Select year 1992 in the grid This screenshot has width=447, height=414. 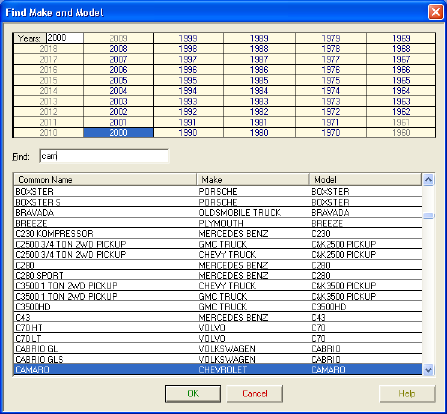coord(188,112)
